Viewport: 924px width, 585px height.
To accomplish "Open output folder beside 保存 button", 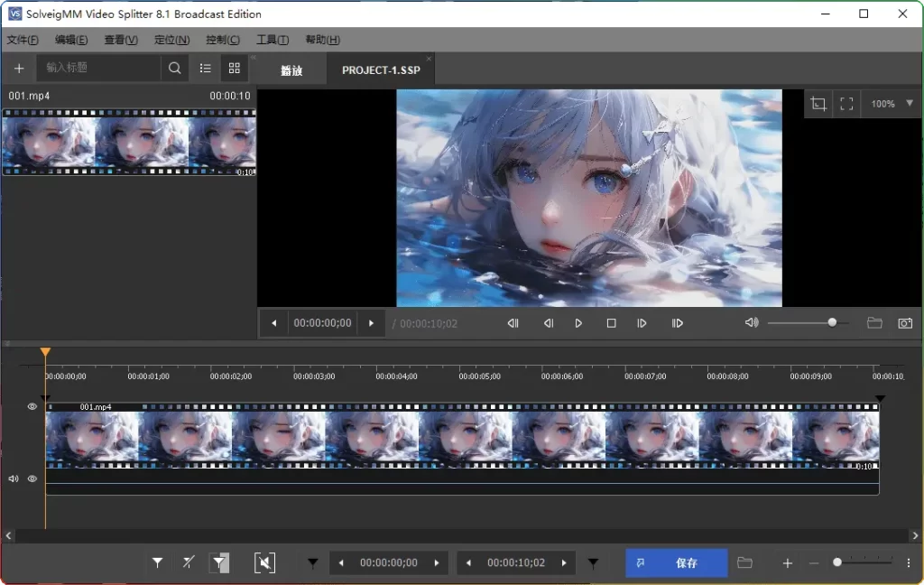I will [744, 562].
